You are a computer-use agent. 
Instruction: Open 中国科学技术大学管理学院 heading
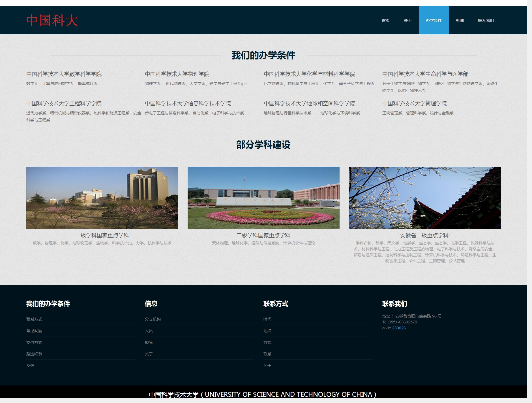tap(415, 104)
